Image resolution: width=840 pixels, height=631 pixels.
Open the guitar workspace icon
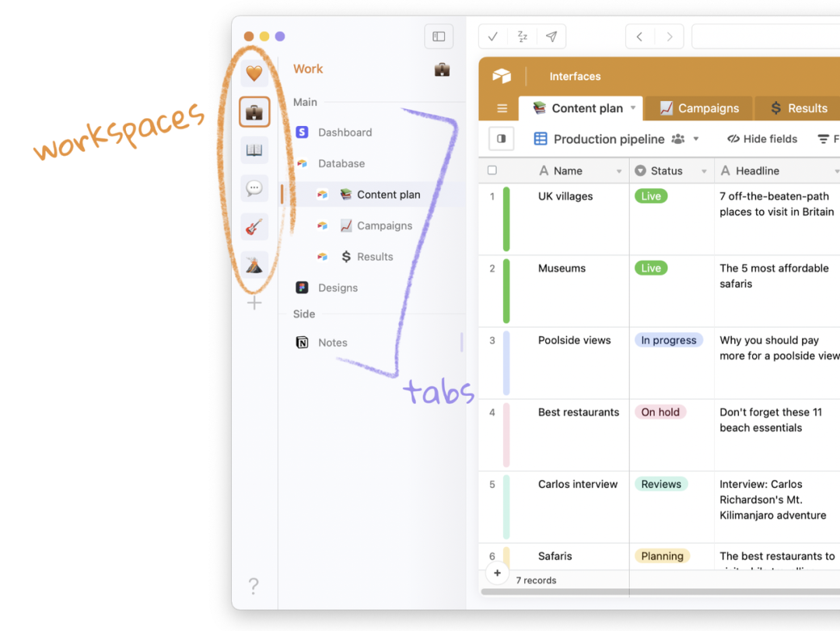(x=254, y=226)
